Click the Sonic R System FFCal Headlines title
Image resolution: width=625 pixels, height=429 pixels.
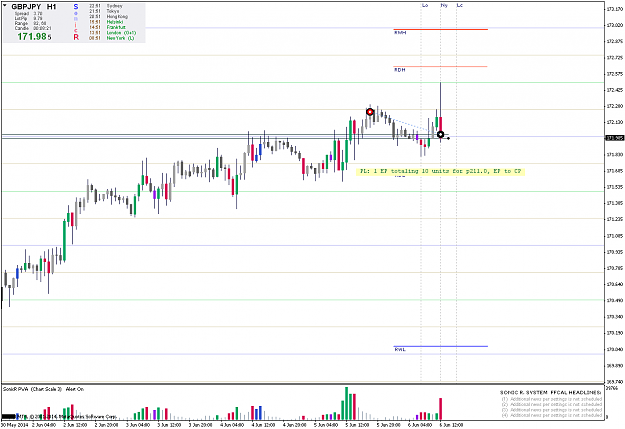pyautogui.click(x=550, y=392)
